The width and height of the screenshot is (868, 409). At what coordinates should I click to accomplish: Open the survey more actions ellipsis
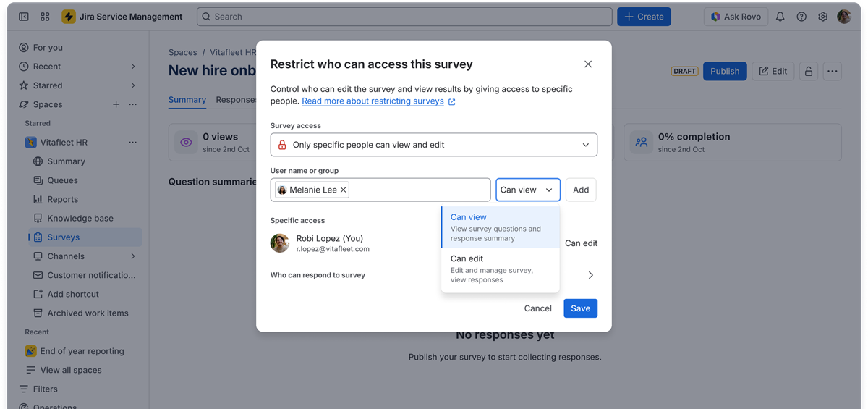[833, 71]
